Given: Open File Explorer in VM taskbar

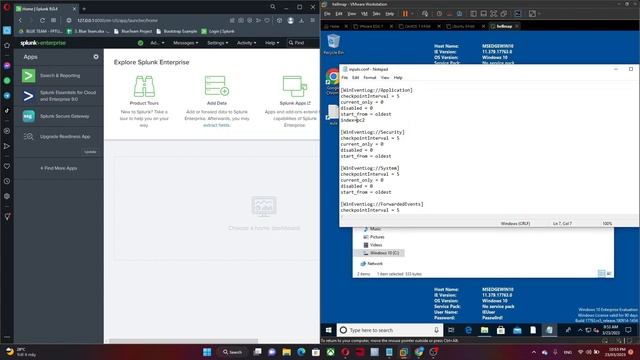Looking at the screenshot, I should pos(484,330).
